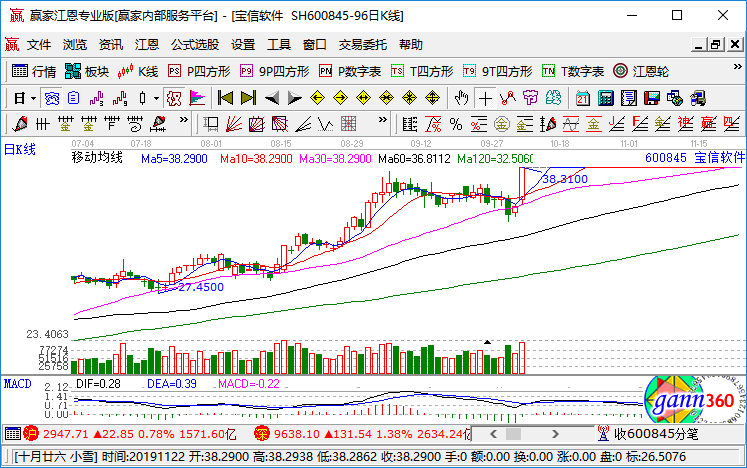Click scrollbar left arrow in status bar

494,434
